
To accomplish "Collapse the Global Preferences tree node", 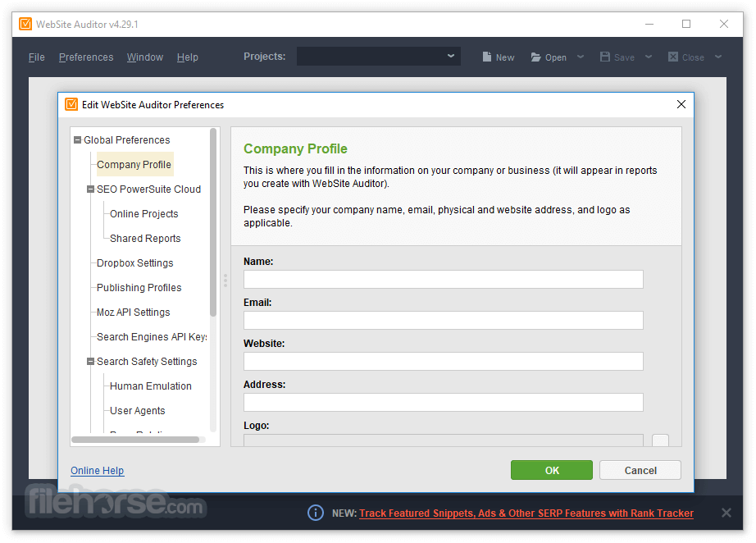I will [77, 139].
